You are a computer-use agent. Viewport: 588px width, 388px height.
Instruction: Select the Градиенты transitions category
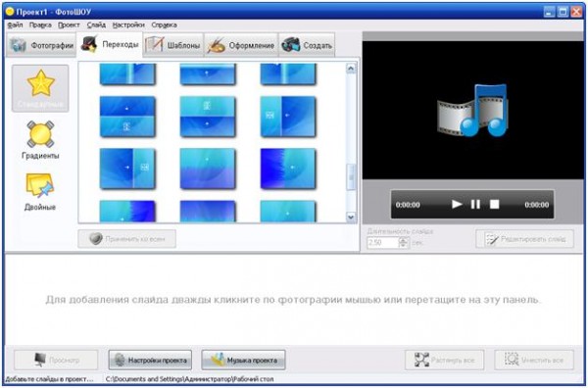click(x=40, y=139)
